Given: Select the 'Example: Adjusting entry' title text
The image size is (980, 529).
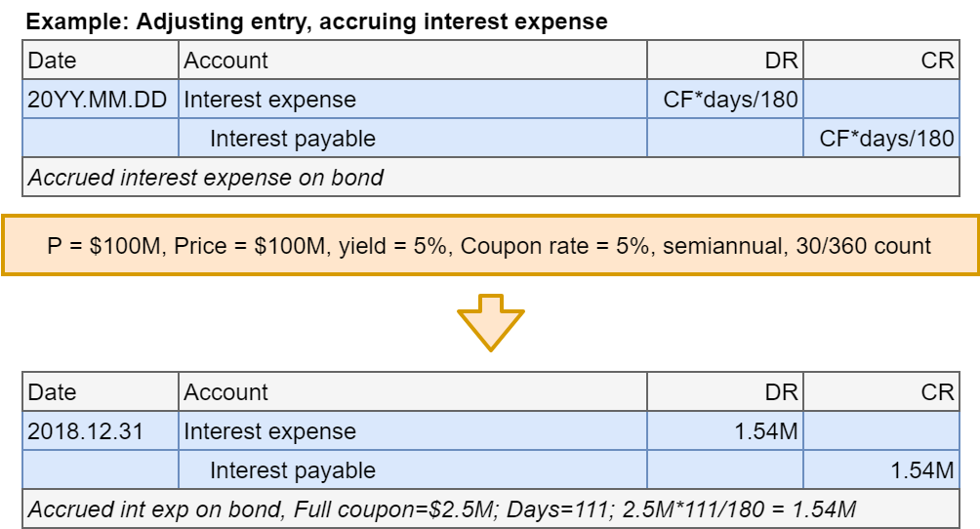Looking at the screenshot, I should click(x=317, y=21).
